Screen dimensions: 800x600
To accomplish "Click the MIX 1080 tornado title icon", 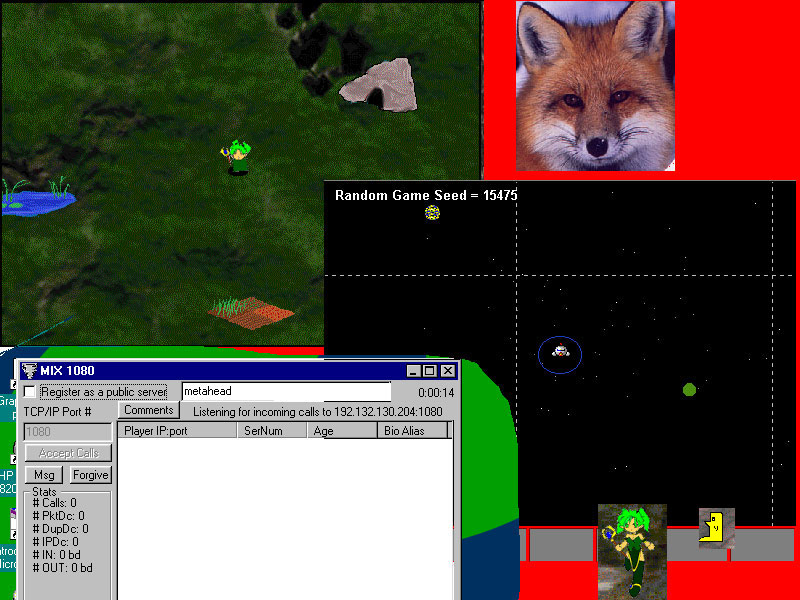I will pos(30,371).
